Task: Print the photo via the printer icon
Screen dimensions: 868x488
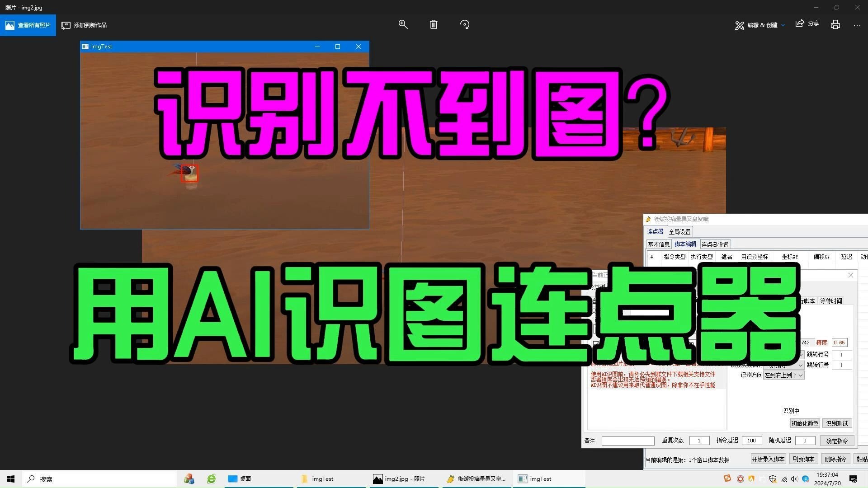Action: (835, 24)
